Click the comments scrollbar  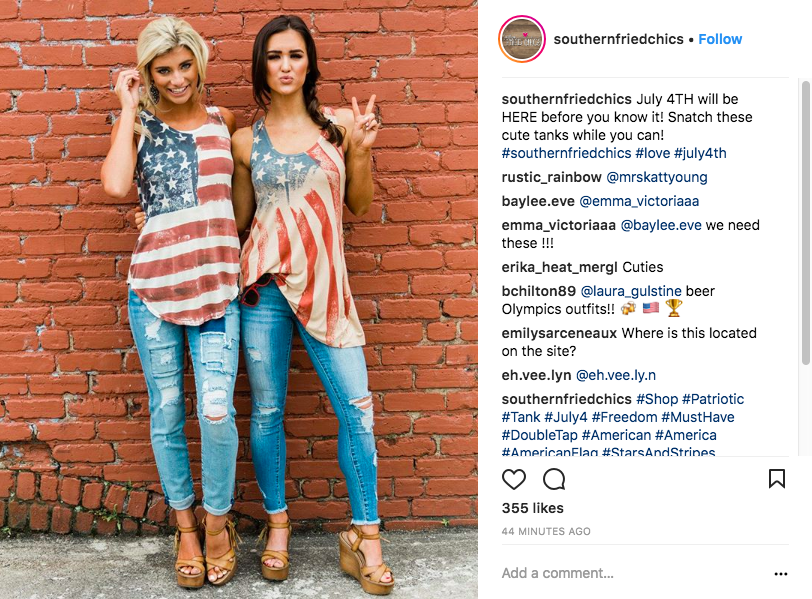(x=806, y=223)
